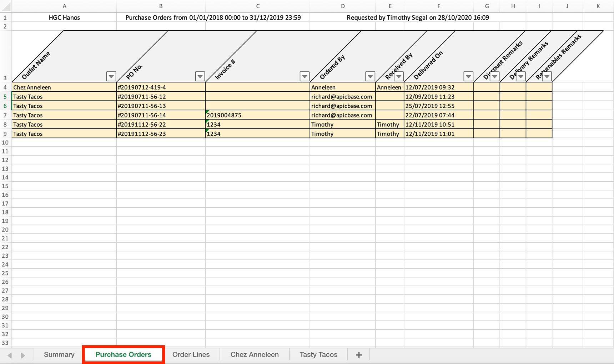
Task: Open the Ordered By column filter
Action: coord(370,76)
